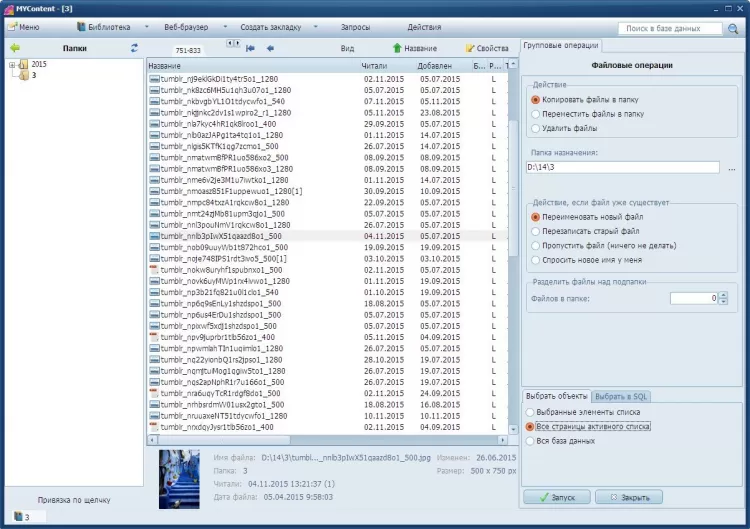Image resolution: width=750 pixels, height=529 pixels.
Task: Open the Библиотека menu
Action: click(x=104, y=27)
